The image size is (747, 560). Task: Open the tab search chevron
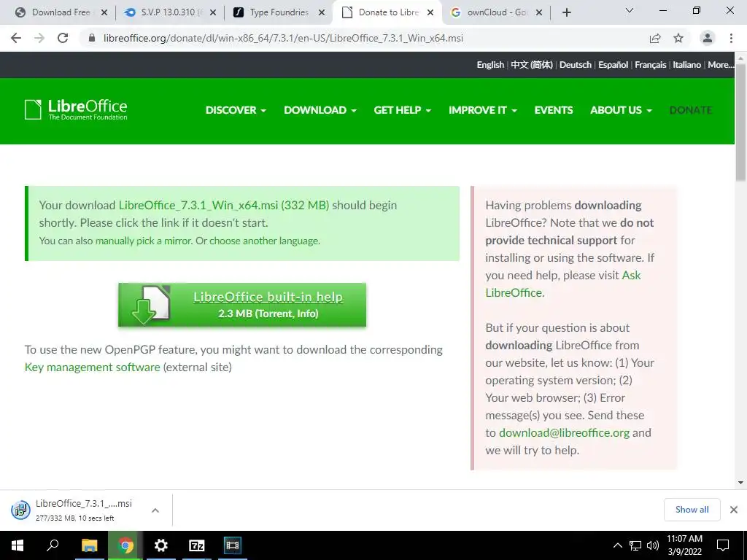pos(630,10)
